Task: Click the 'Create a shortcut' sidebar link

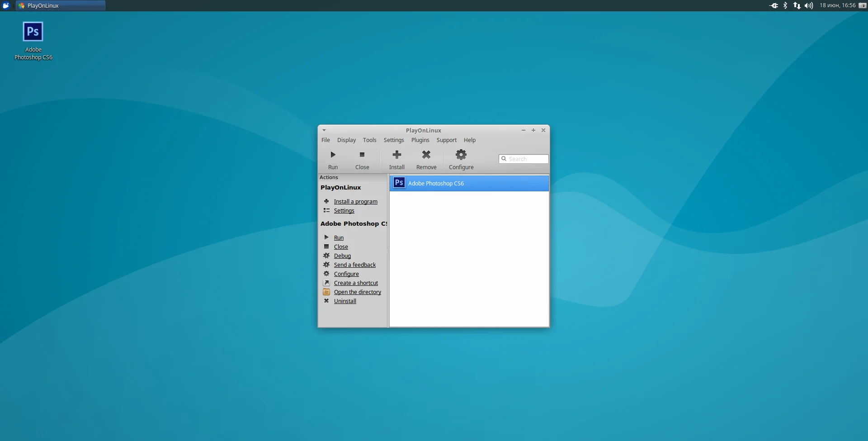Action: click(x=356, y=283)
